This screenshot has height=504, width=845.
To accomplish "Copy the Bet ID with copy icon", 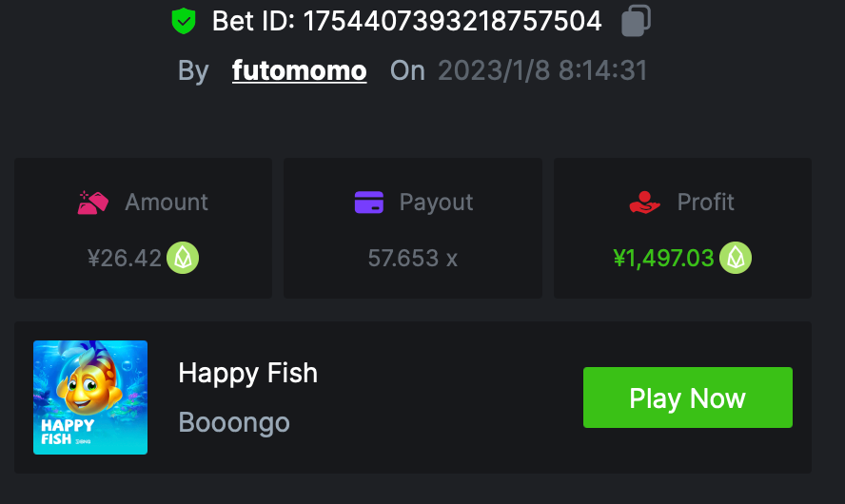I will 636,21.
